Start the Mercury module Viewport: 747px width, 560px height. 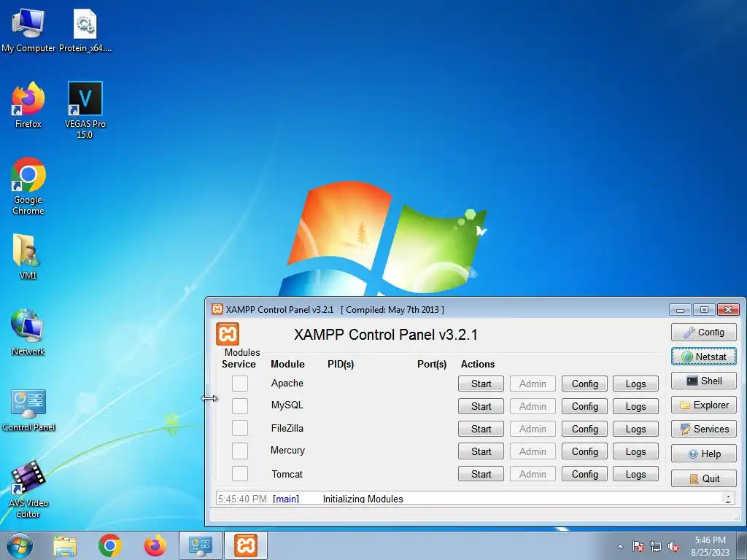481,451
